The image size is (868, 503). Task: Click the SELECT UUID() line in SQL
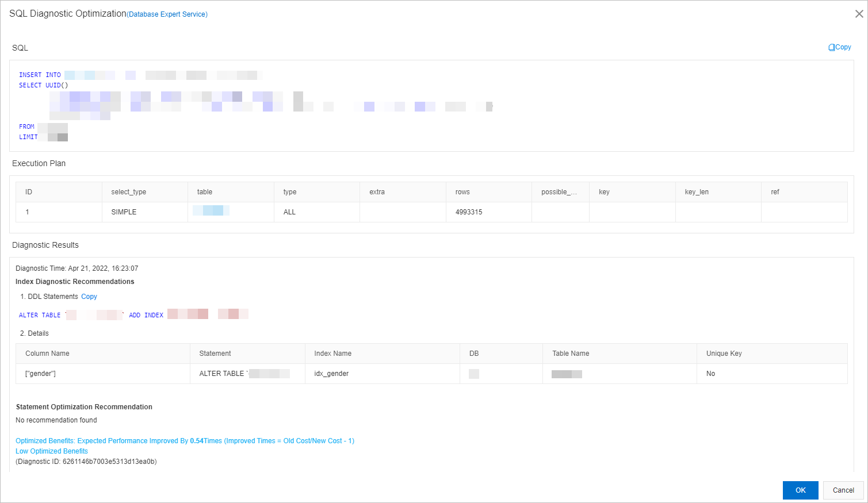[x=44, y=85]
